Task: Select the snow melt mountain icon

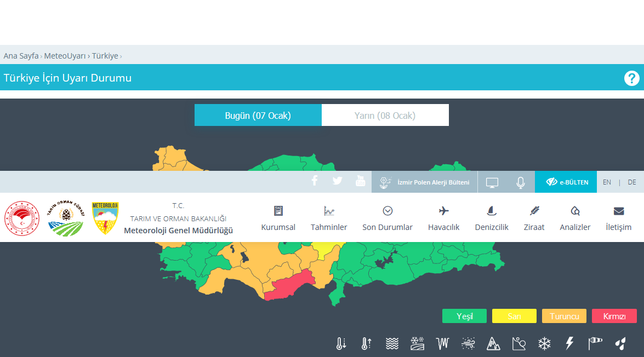Action: tap(493, 343)
